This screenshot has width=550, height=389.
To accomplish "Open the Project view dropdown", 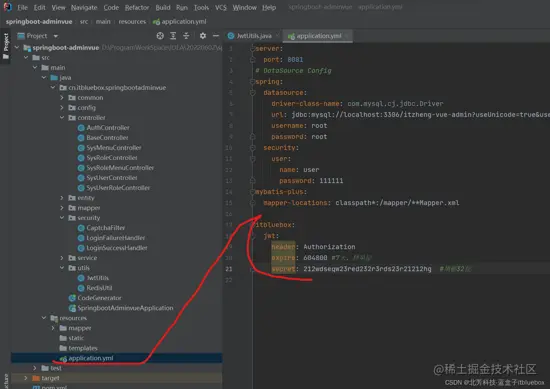I will [56, 36].
